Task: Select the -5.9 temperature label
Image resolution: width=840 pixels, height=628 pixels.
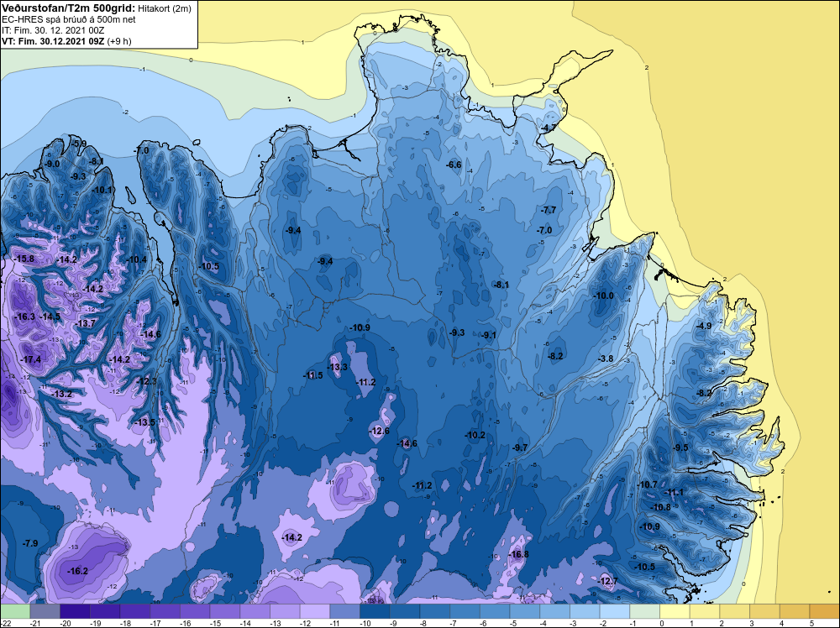Action: click(x=79, y=144)
